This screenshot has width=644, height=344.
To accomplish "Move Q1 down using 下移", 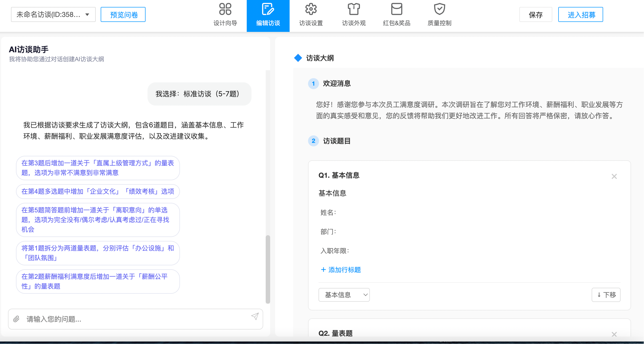I will (x=606, y=295).
